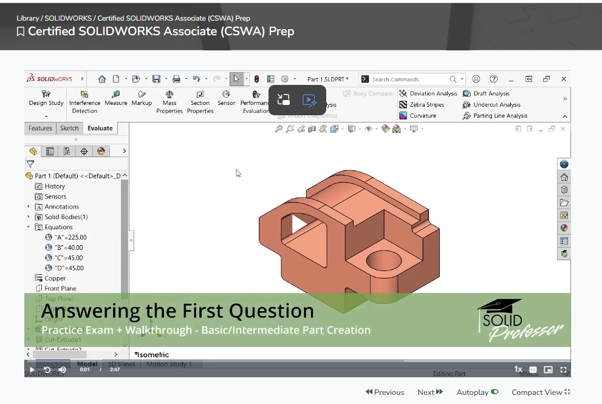
Task: Open the PropertyManager tab icon
Action: pyautogui.click(x=50, y=151)
